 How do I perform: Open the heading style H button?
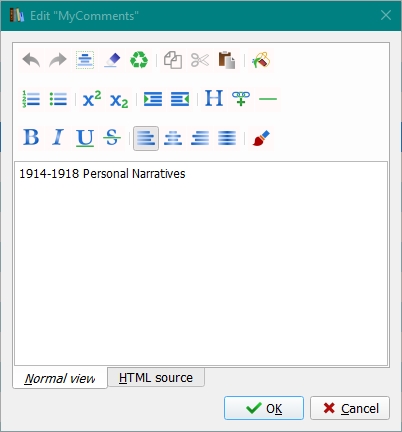[x=214, y=99]
